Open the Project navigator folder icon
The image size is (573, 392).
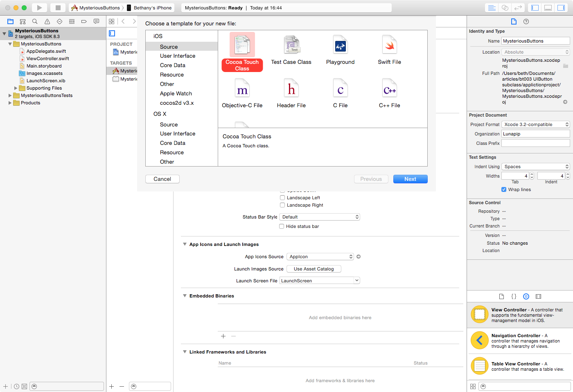pos(10,21)
